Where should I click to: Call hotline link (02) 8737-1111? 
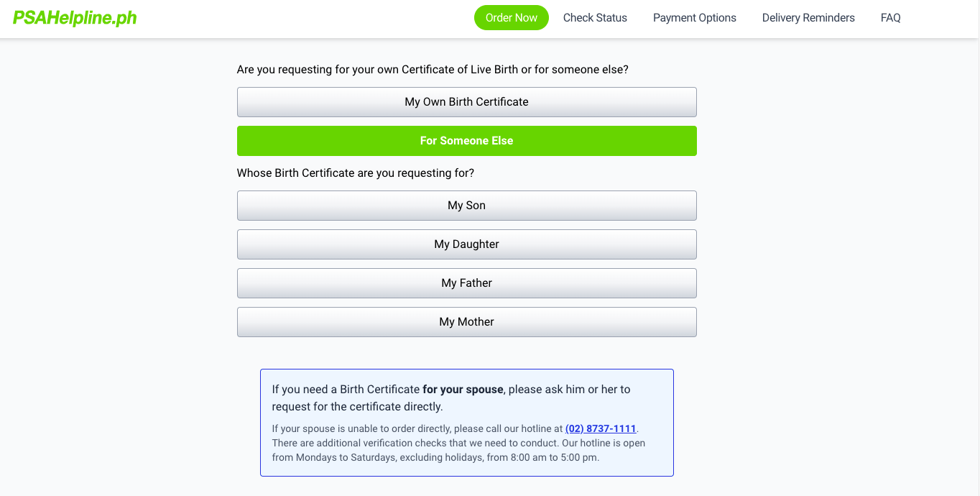601,428
